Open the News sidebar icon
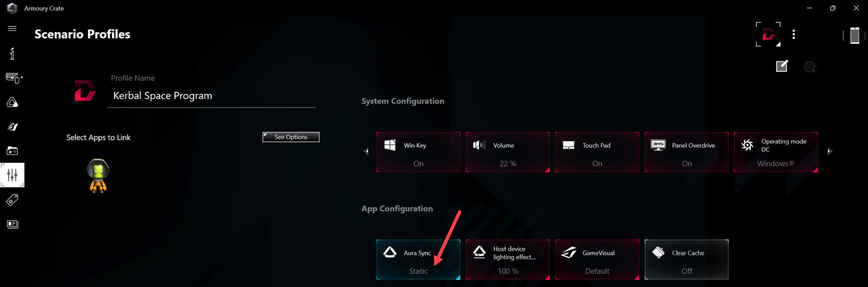 pos(12,224)
